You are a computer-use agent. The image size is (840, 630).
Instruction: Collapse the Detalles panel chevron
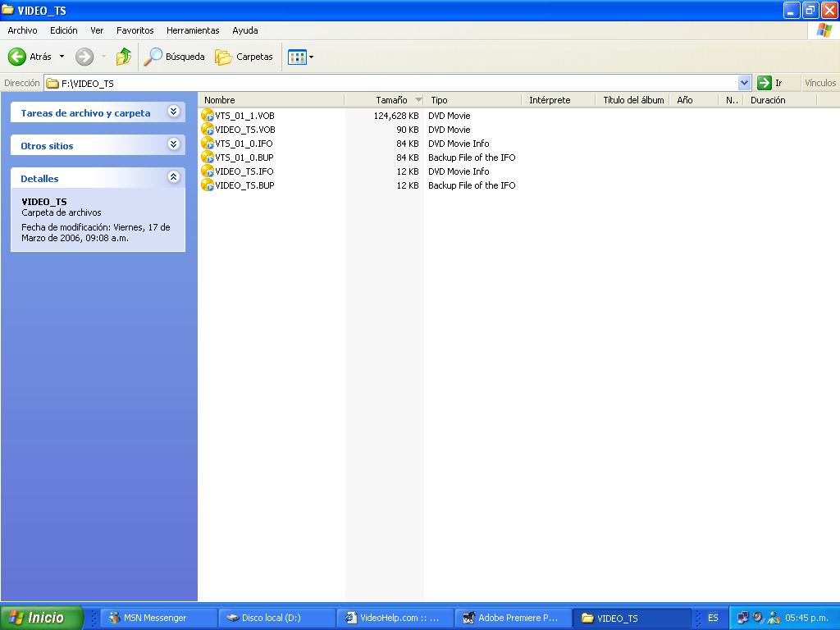(x=174, y=177)
